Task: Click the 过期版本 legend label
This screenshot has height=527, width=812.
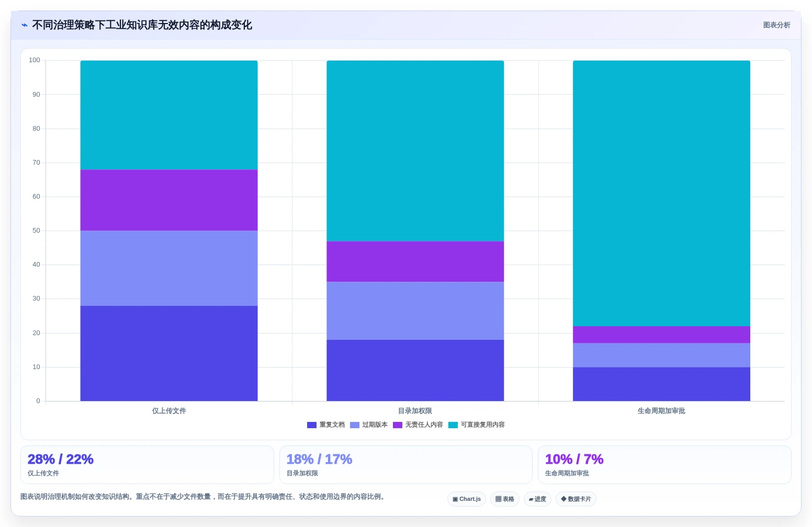Action: coord(375,425)
